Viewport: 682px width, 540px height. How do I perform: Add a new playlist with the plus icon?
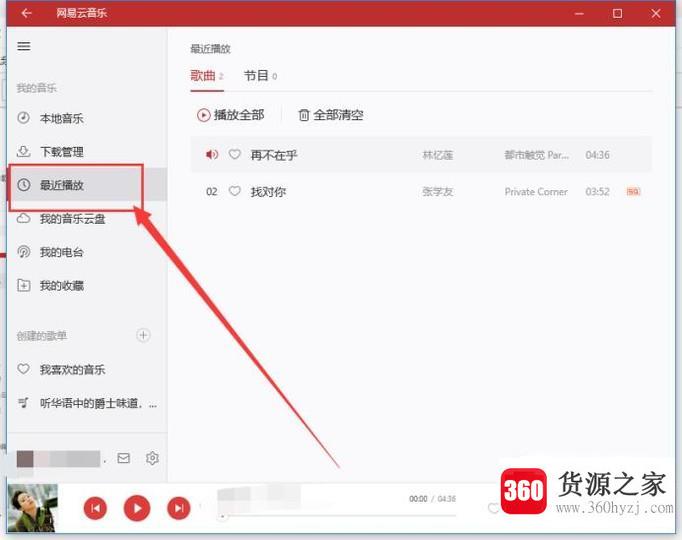click(x=143, y=335)
